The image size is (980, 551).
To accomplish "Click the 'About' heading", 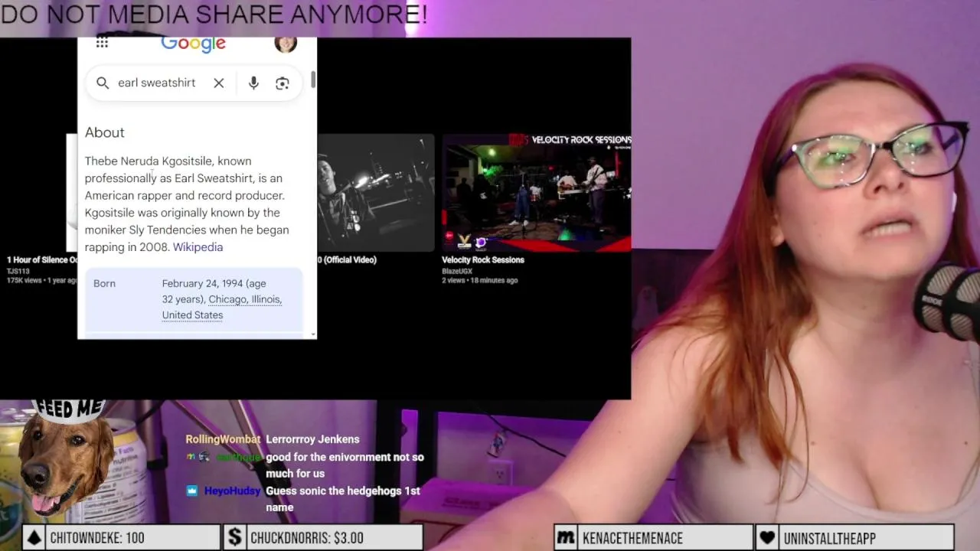I will [104, 132].
